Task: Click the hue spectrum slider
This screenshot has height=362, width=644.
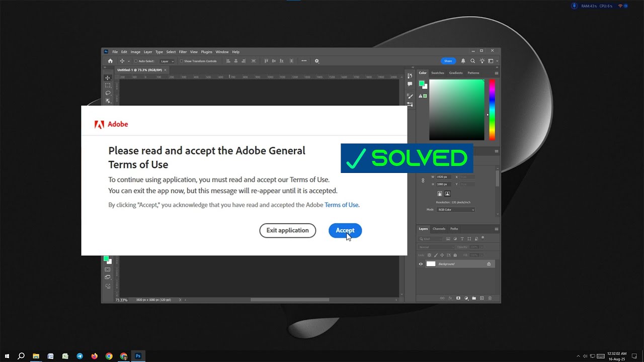Action: 492,110
